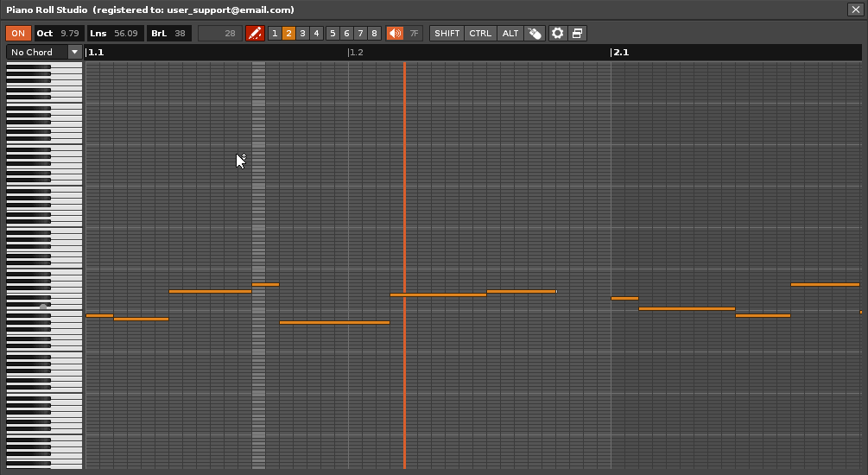
Task: Select preset slot 8
Action: (x=374, y=33)
